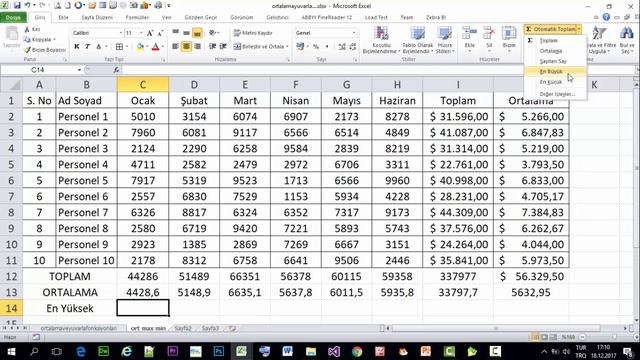This screenshot has height=360, width=640.
Task: Open Word from the Windows taskbar
Action: tap(287, 351)
